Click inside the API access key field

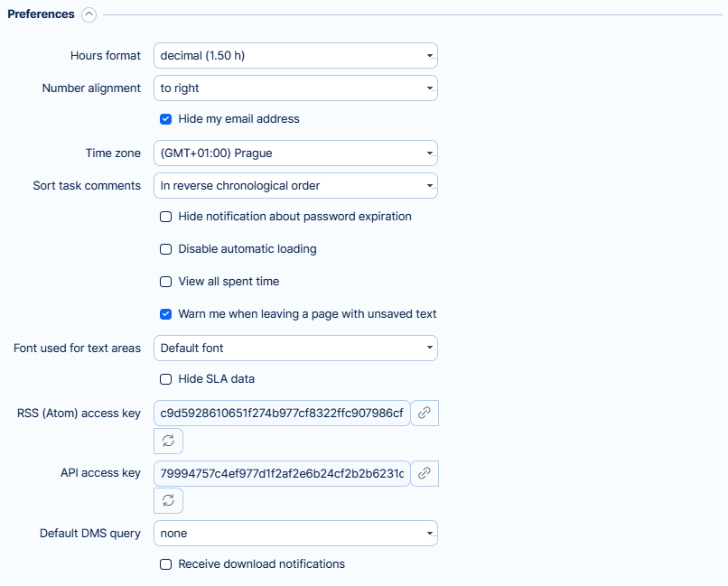coord(282,473)
